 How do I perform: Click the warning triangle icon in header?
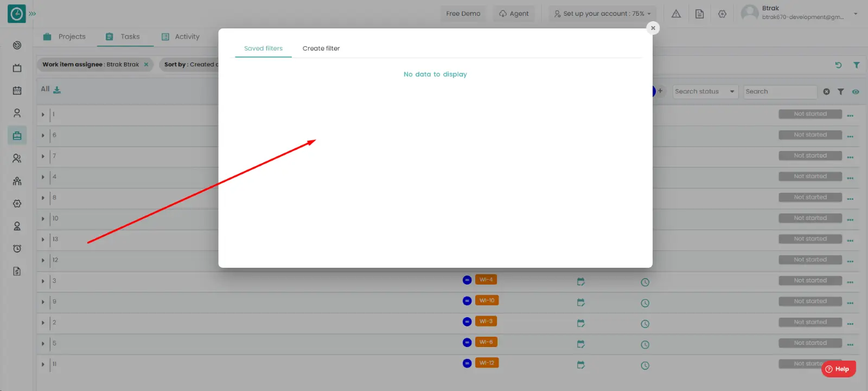tap(676, 14)
